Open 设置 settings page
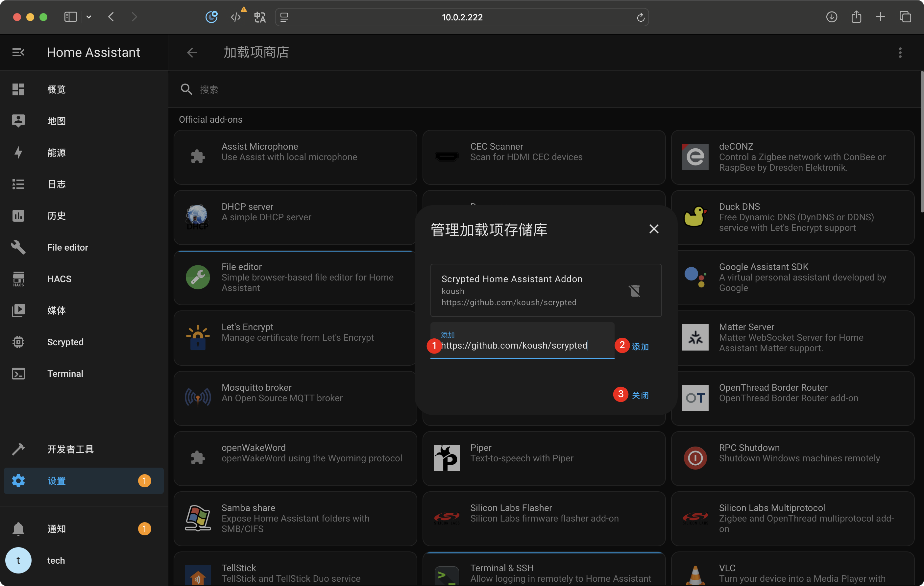The height and width of the screenshot is (586, 924). pyautogui.click(x=84, y=480)
